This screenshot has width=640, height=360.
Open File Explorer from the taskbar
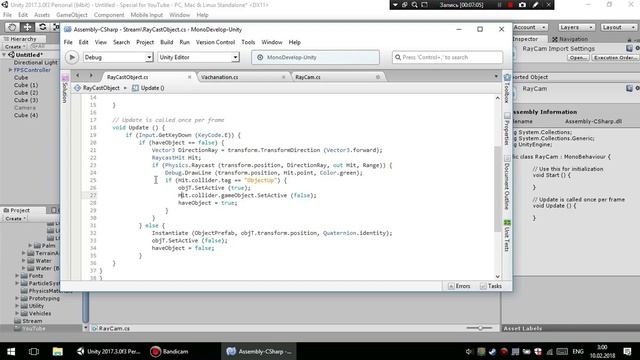tap(58, 351)
